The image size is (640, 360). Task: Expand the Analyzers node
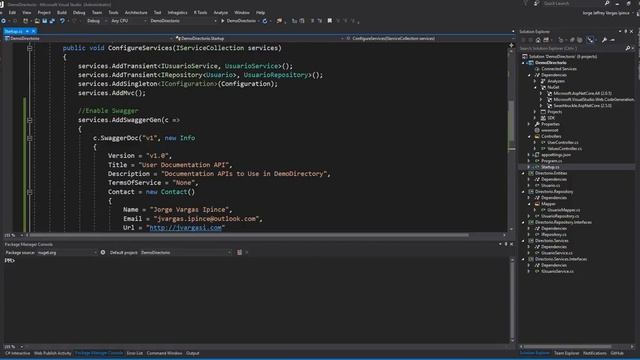tap(536, 81)
